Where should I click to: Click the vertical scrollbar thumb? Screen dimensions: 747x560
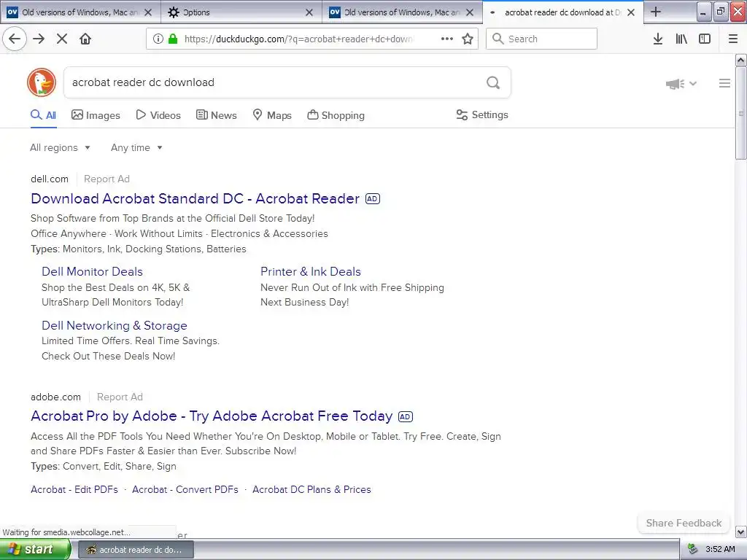[741, 113]
